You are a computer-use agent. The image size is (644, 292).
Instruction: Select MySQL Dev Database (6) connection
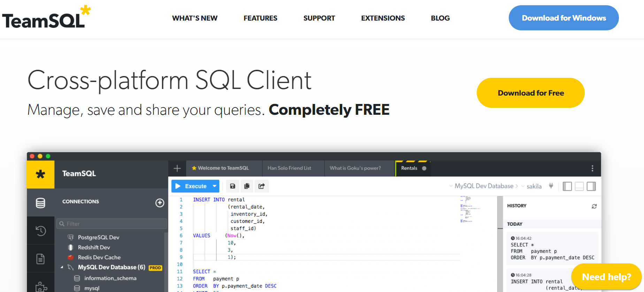(x=112, y=267)
